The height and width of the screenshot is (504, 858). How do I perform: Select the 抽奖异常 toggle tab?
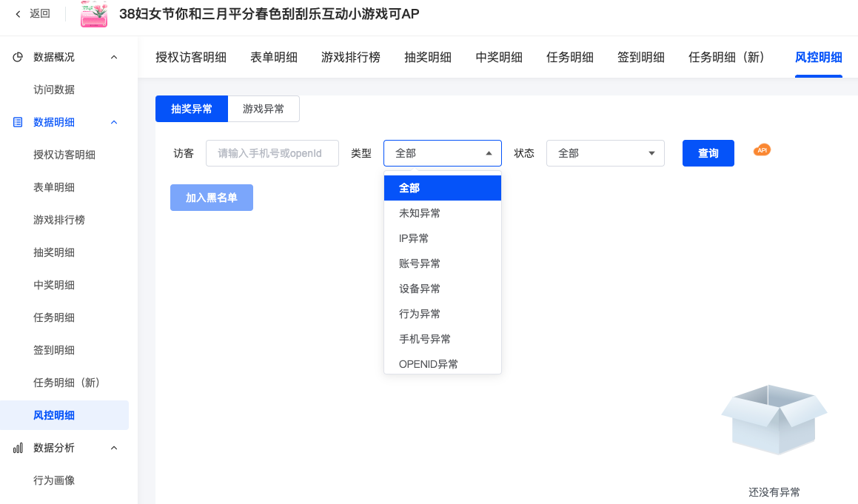pyautogui.click(x=192, y=109)
